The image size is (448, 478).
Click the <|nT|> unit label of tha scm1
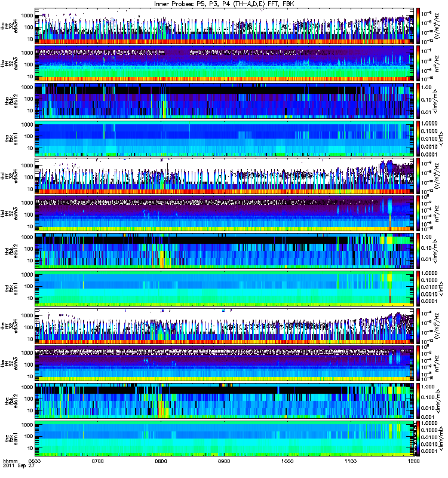[441, 139]
